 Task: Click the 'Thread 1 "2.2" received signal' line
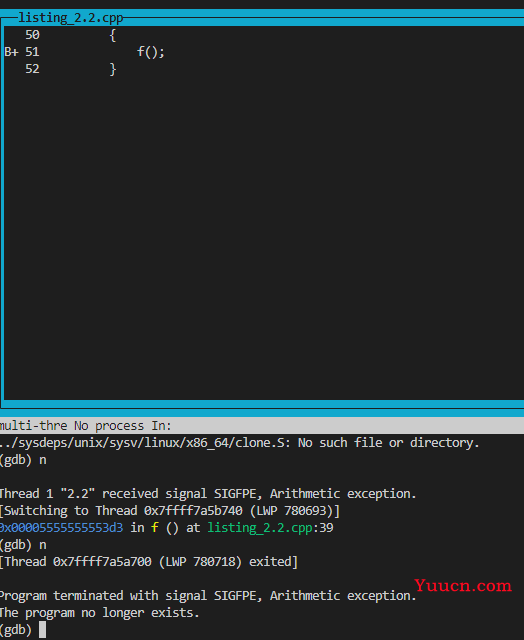point(208,494)
